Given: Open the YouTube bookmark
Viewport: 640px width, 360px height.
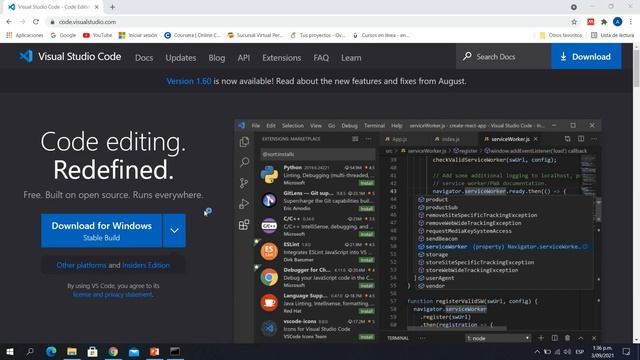Looking at the screenshot, I should coord(97,35).
